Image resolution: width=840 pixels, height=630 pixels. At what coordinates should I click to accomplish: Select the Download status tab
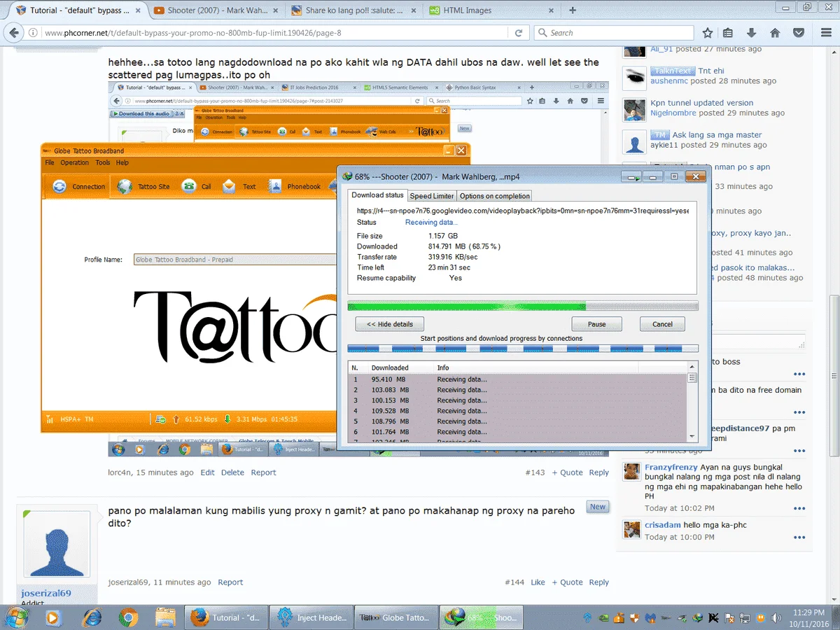[377, 195]
